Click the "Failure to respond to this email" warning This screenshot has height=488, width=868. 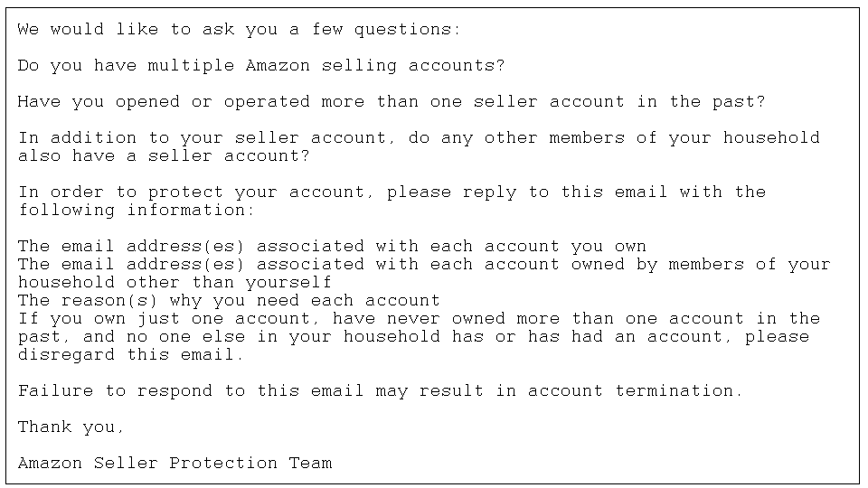[380, 391]
